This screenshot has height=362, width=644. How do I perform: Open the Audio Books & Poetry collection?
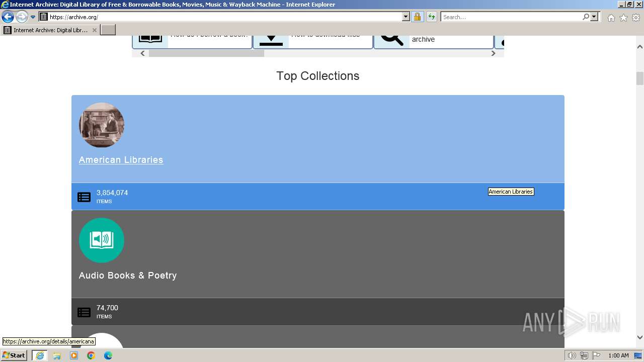(x=128, y=276)
